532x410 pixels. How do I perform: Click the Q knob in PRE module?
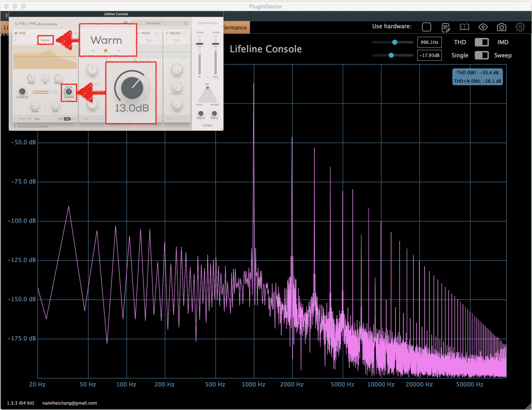pos(45,78)
